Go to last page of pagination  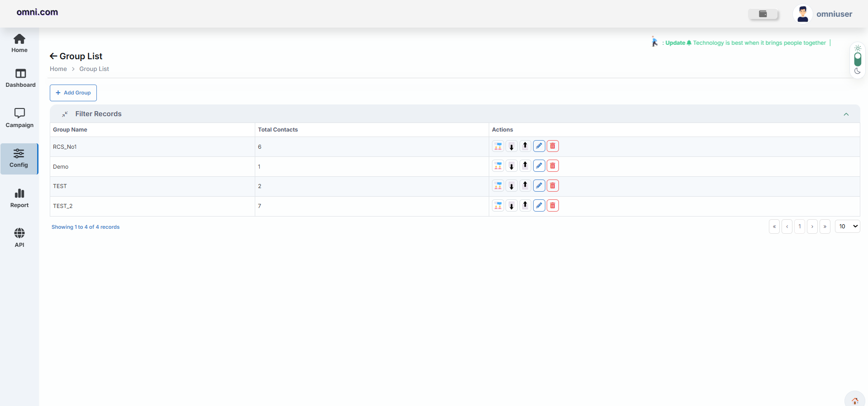pyautogui.click(x=825, y=227)
